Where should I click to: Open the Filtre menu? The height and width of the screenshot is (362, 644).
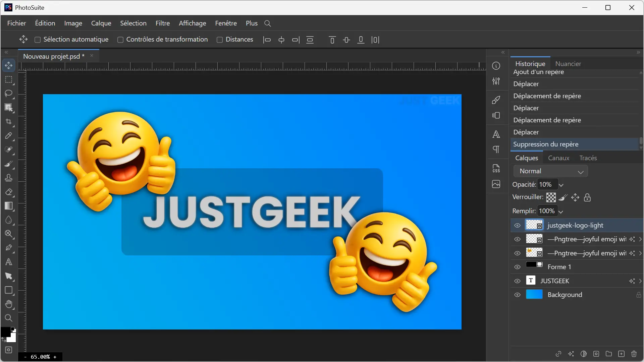pyautogui.click(x=163, y=23)
